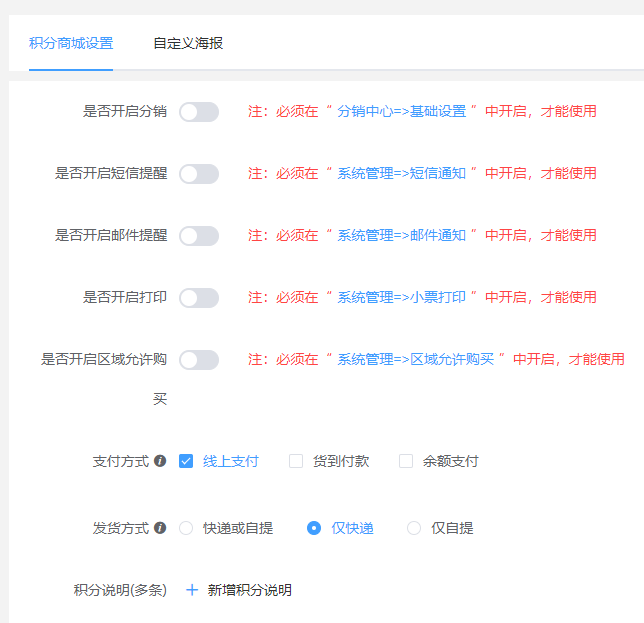This screenshot has height=623, width=644.
Task: Select the 仅快递 radio option
Action: 314,528
